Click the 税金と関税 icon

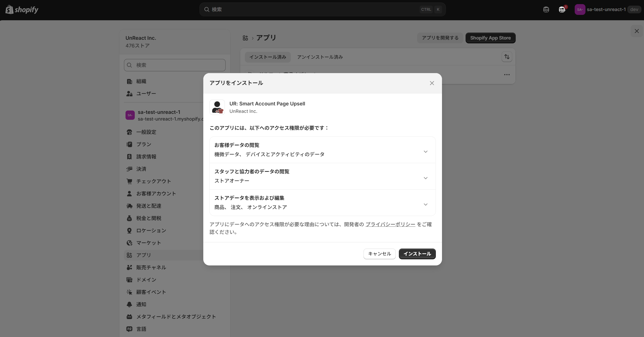click(x=129, y=218)
